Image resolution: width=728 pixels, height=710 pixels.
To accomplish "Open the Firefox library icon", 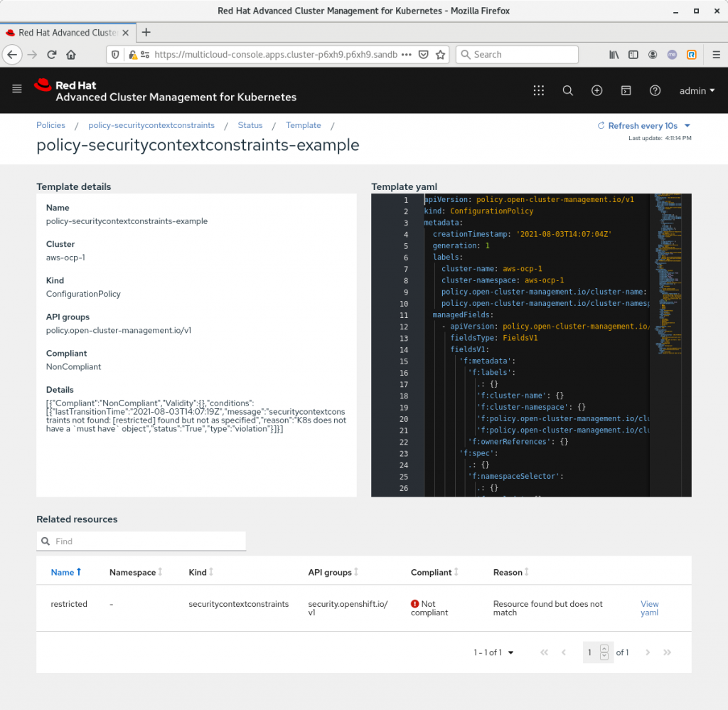I will pos(614,54).
